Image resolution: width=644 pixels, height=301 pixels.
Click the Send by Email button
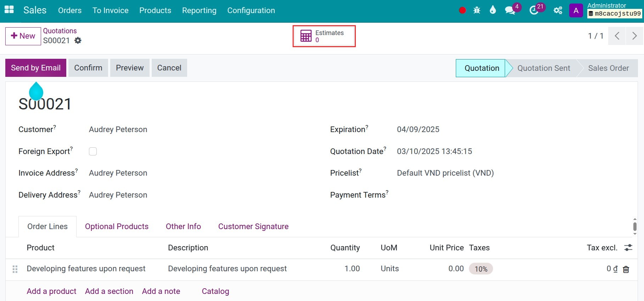tap(36, 68)
